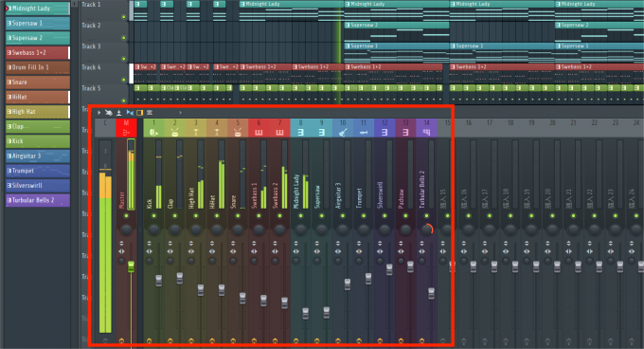Select the Airguitar 3 pattern in the picker
The height and width of the screenshot is (349, 644).
pyautogui.click(x=38, y=156)
